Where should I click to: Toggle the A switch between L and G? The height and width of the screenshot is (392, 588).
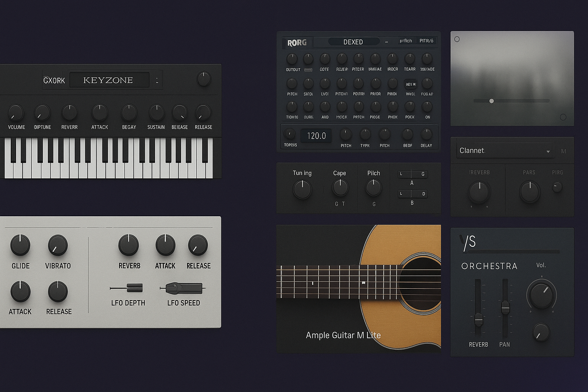tap(412, 174)
